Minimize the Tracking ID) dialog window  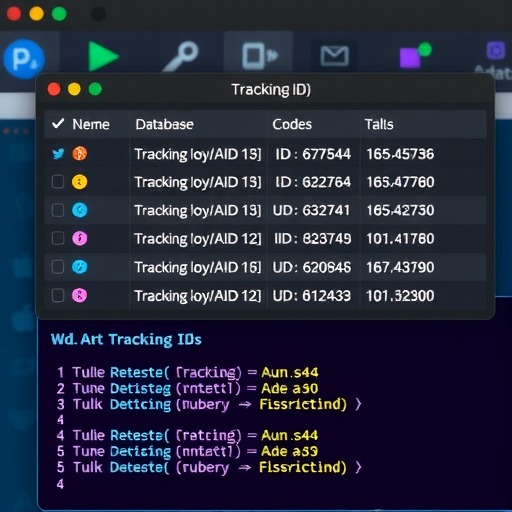point(74,89)
